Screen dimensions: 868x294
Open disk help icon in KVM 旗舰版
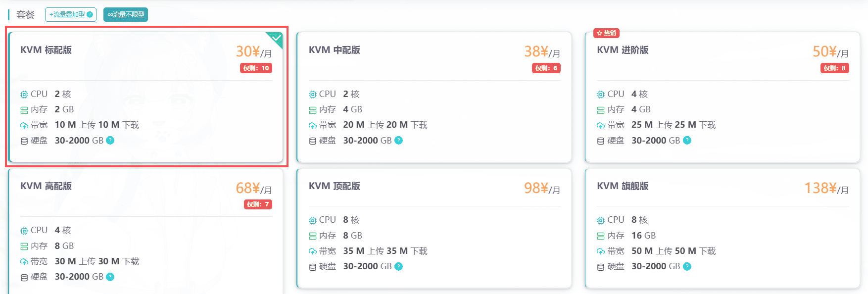[687, 266]
